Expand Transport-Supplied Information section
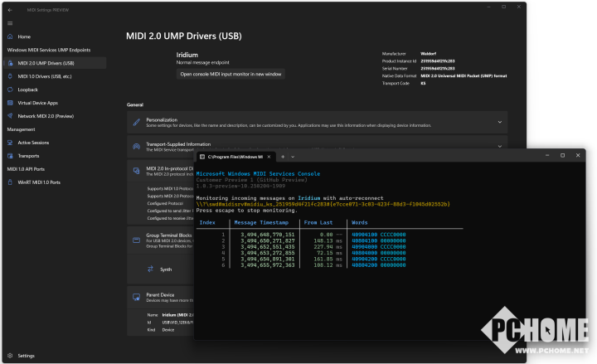 (499, 146)
